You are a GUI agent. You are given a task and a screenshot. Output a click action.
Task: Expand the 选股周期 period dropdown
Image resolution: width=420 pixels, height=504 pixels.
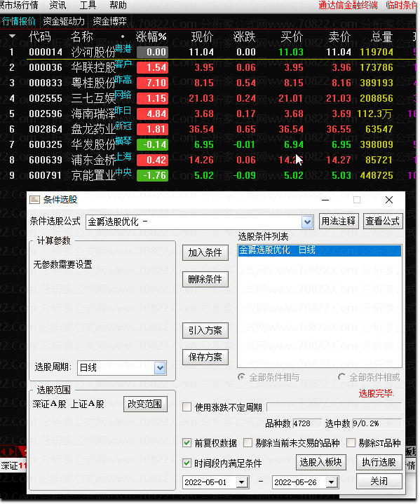click(160, 368)
